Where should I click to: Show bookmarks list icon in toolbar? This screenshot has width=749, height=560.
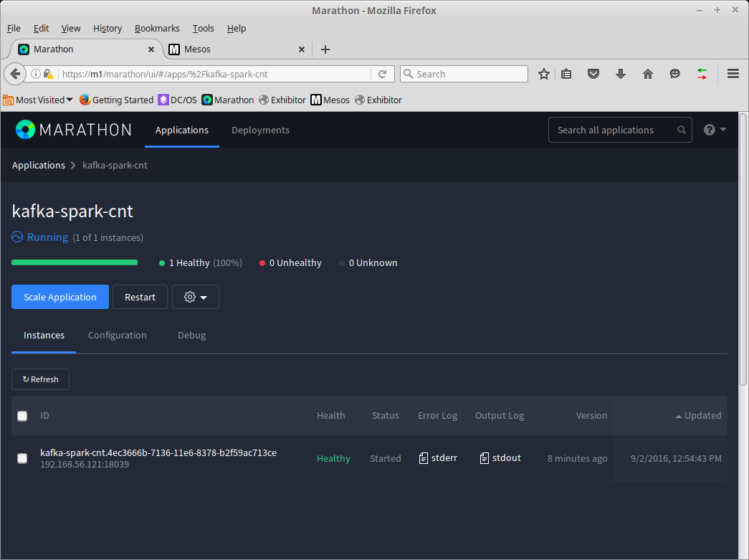[x=566, y=74]
